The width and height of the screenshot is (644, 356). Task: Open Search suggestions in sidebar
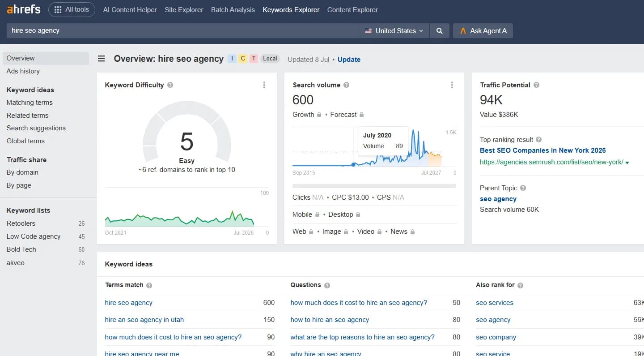pos(36,128)
